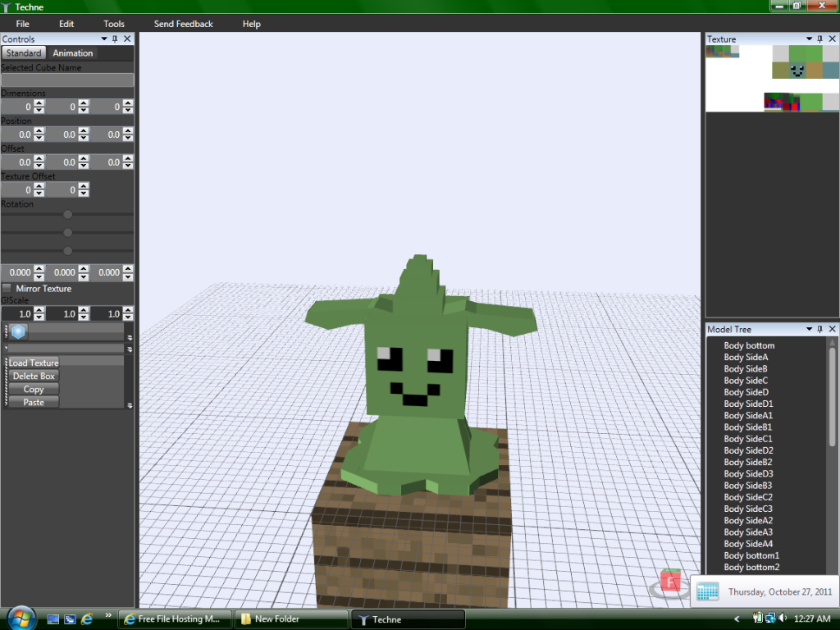
Task: Switch to Free File Hosting taskbar window
Action: (175, 619)
